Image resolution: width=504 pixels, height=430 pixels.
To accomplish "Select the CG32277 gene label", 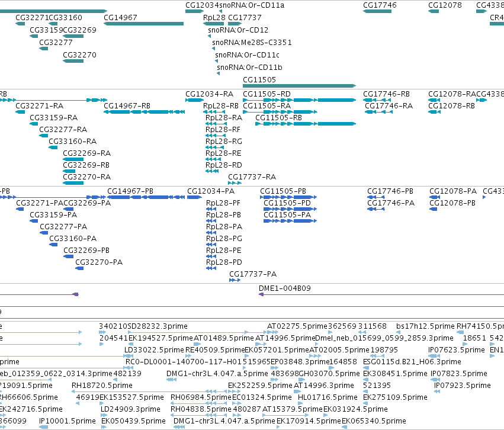I will tap(56, 43).
